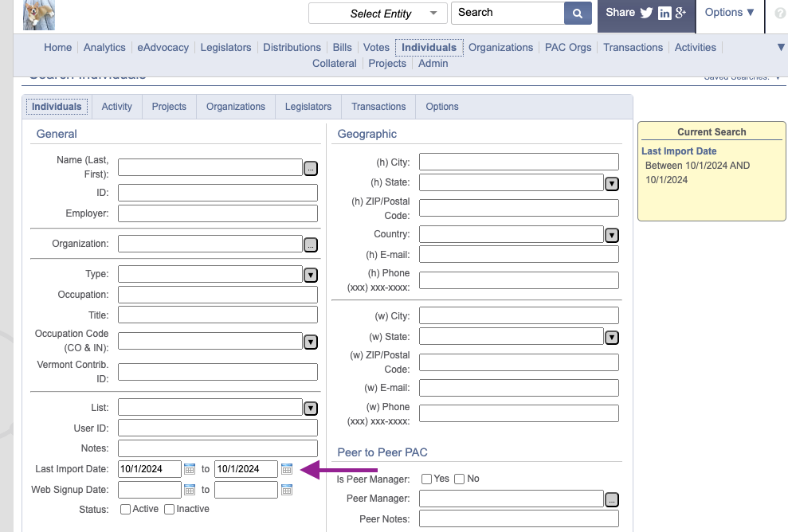Check the Inactive status checkbox
The width and height of the screenshot is (788, 532).
170,510
